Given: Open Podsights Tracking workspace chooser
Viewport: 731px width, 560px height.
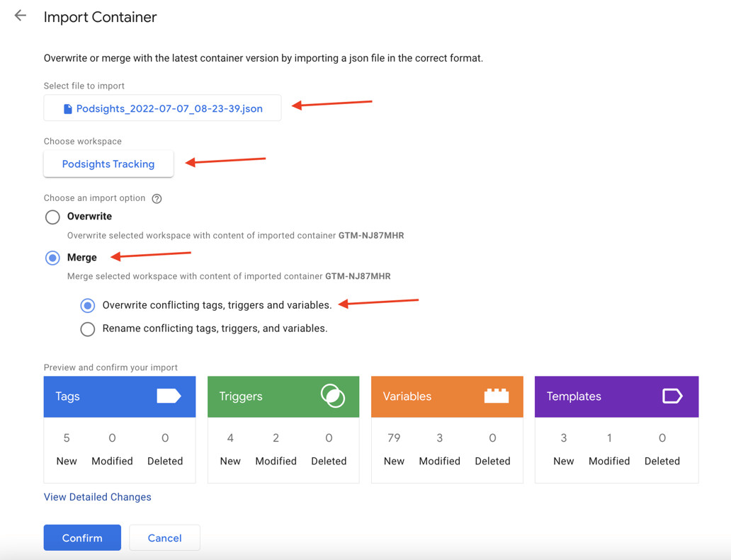Looking at the screenshot, I should 108,164.
